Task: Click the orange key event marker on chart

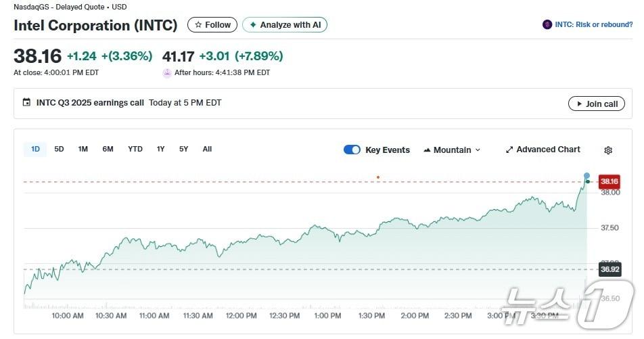Action: tap(377, 177)
